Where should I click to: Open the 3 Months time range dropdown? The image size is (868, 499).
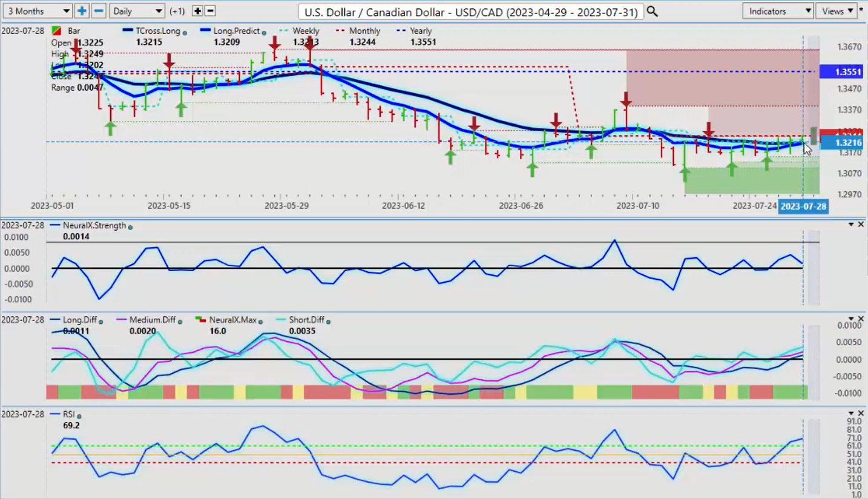[x=37, y=11]
